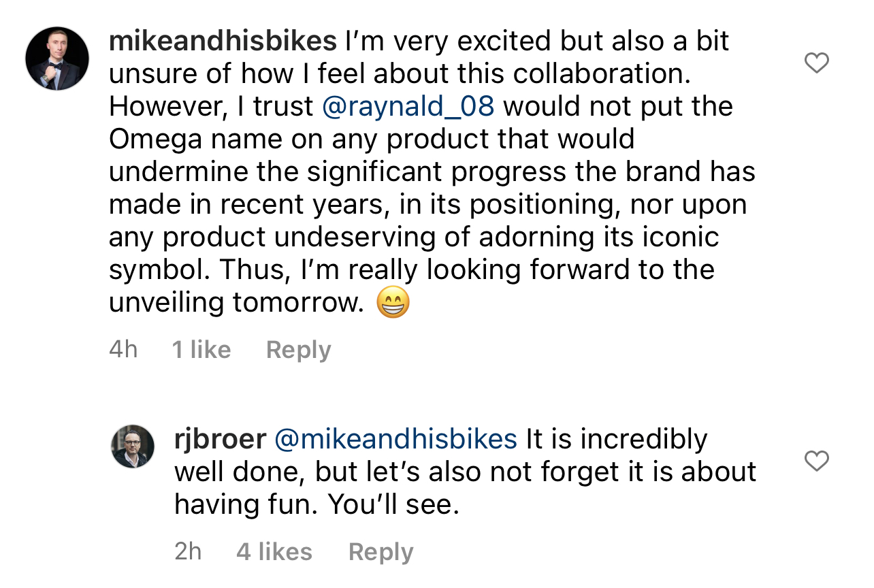The height and width of the screenshot is (588, 874).
Task: View who liked via "4 likes"
Action: click(x=274, y=552)
